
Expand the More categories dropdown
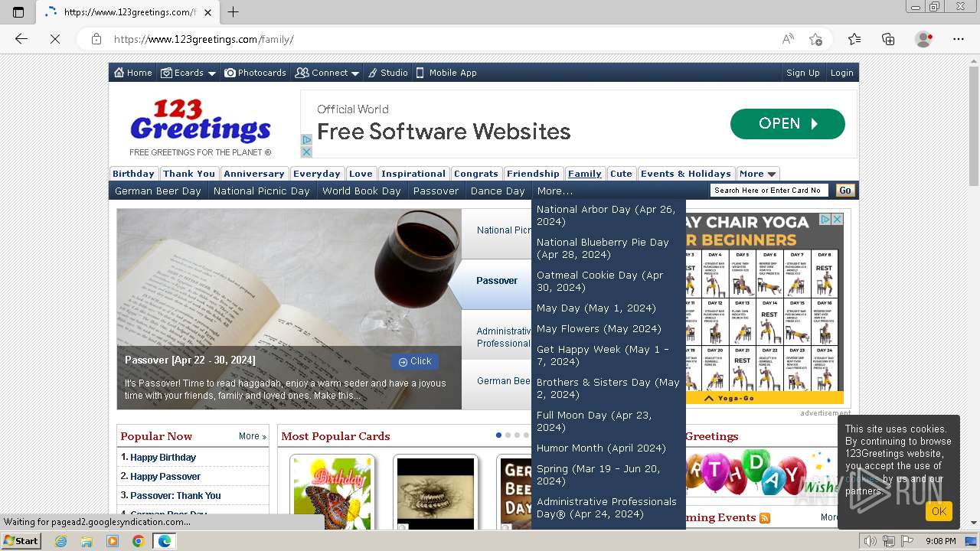click(x=758, y=174)
